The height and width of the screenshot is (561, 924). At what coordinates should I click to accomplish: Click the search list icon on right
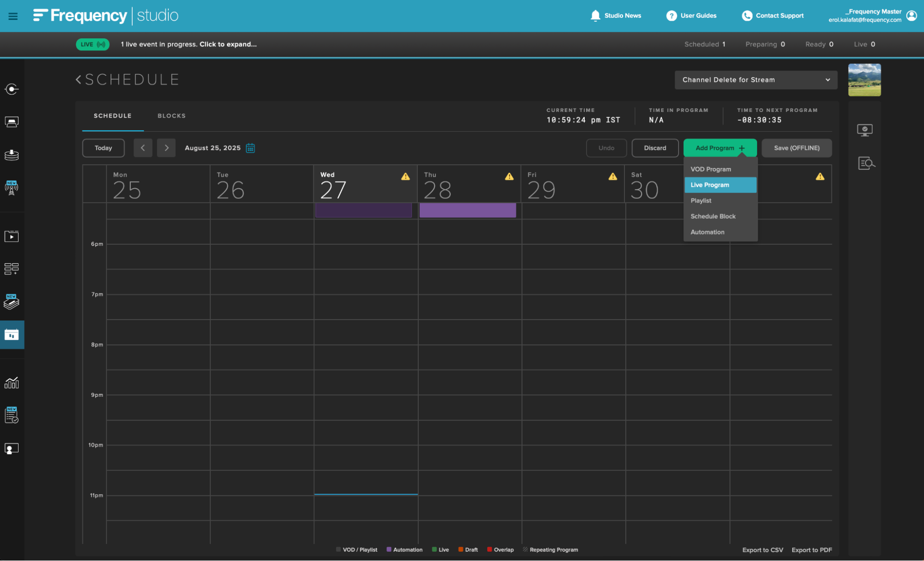coord(866,163)
